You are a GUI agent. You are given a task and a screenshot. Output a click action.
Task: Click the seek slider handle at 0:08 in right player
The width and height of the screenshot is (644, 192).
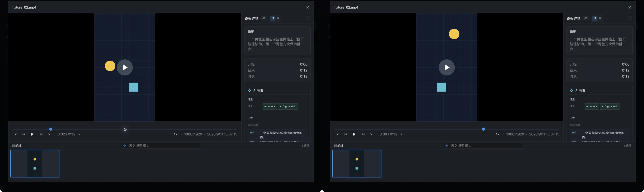tap(483, 129)
